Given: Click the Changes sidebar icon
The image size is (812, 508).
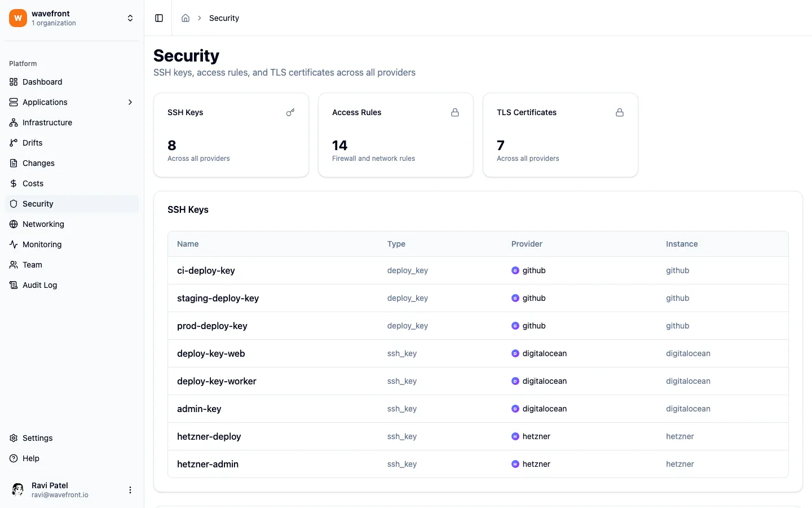Looking at the screenshot, I should [x=12, y=163].
